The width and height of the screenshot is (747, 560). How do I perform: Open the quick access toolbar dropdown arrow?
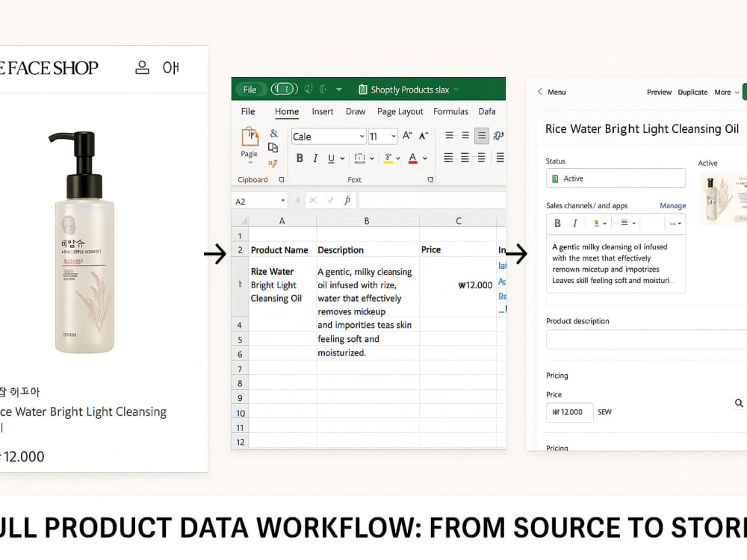point(338,90)
